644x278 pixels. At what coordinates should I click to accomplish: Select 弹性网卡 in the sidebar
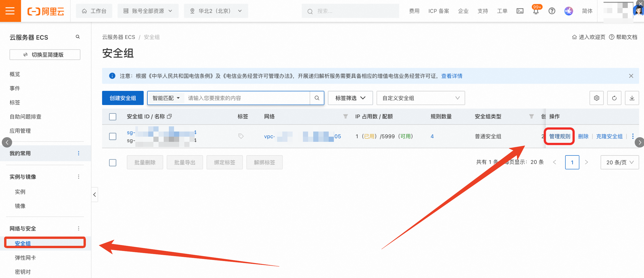click(25, 258)
